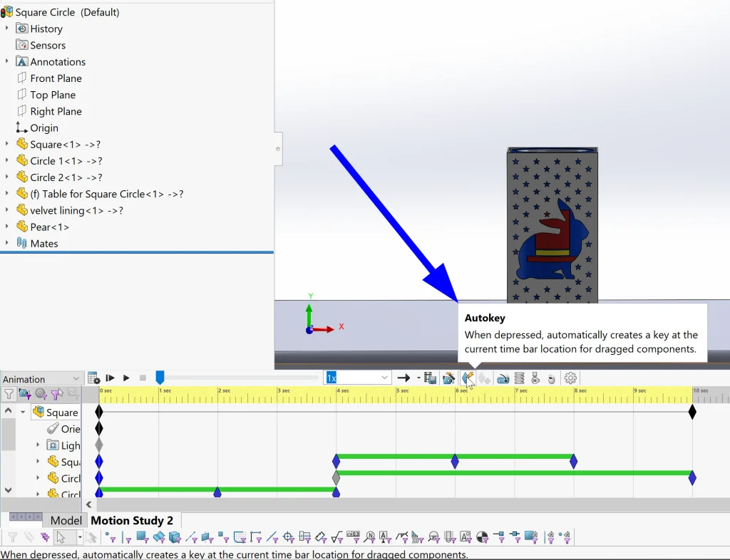Expand the Square<1> component node

click(6, 144)
